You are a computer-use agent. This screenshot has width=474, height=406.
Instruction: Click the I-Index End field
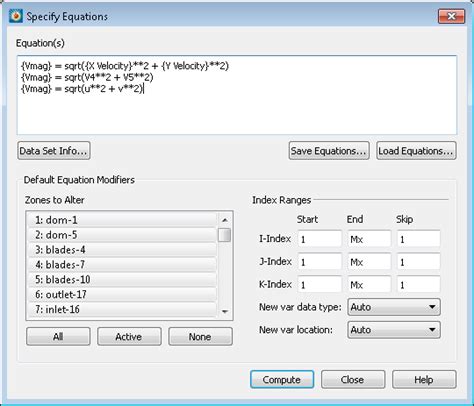(x=369, y=239)
